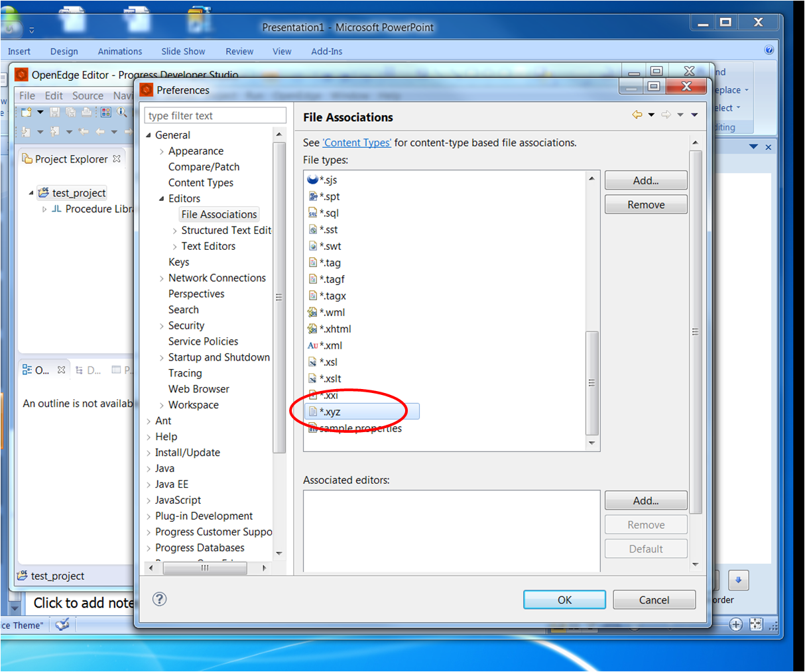This screenshot has height=672, width=805.
Task: Close the Outline view via its X icon
Action: [61, 370]
